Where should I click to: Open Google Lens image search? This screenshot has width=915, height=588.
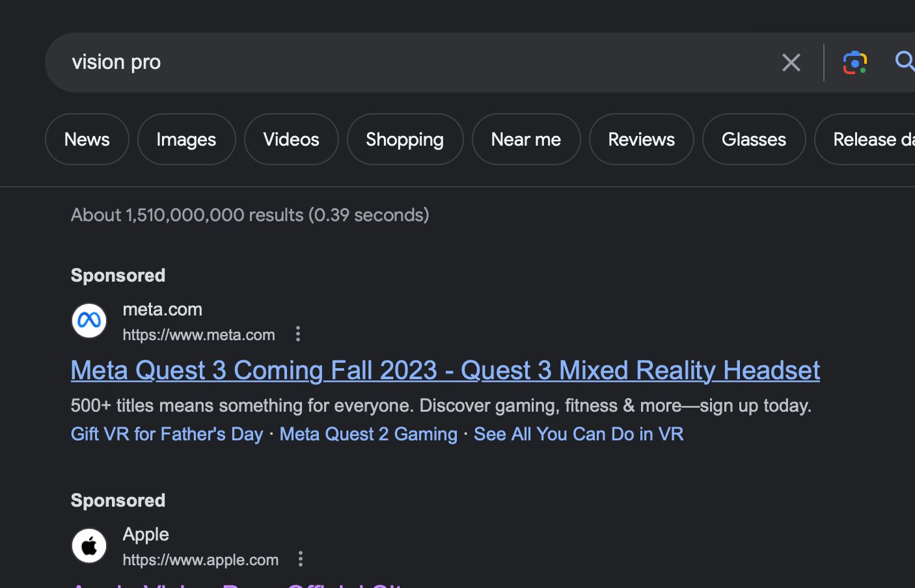854,62
